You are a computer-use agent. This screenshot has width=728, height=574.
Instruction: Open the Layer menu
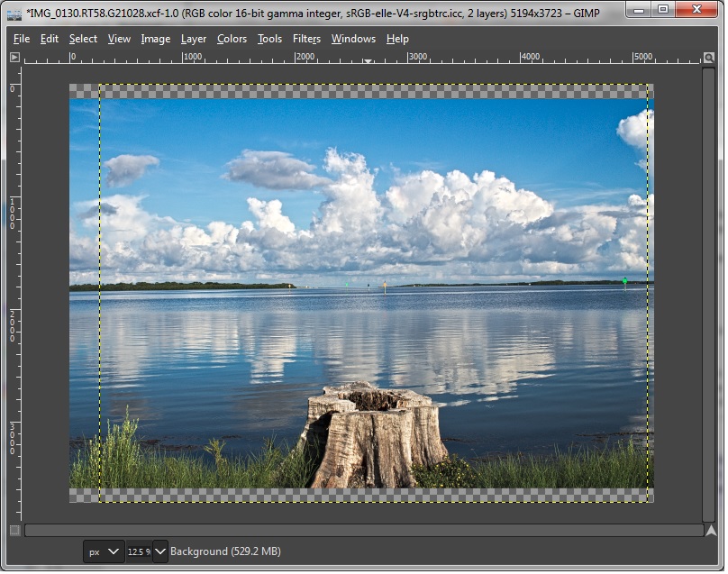193,39
